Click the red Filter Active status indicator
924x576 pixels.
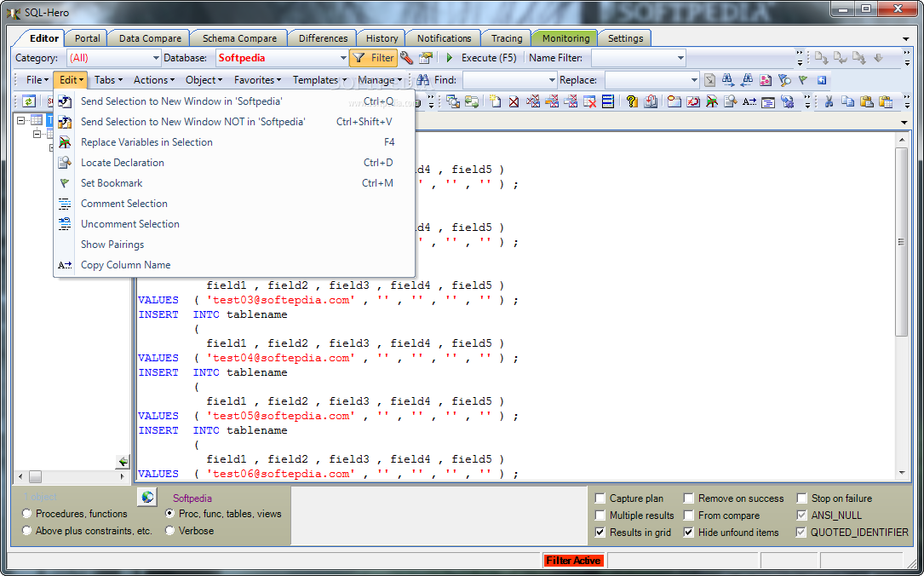573,561
